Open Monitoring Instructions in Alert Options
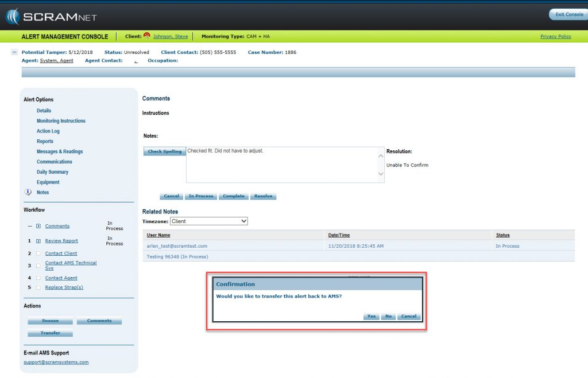 (x=61, y=121)
